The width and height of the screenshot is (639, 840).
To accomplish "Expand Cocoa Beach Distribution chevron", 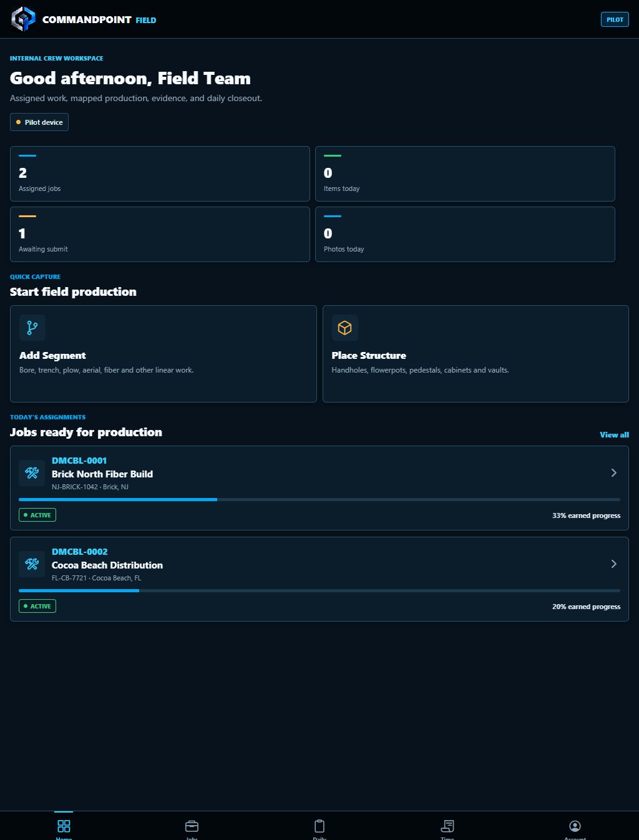I will [614, 564].
